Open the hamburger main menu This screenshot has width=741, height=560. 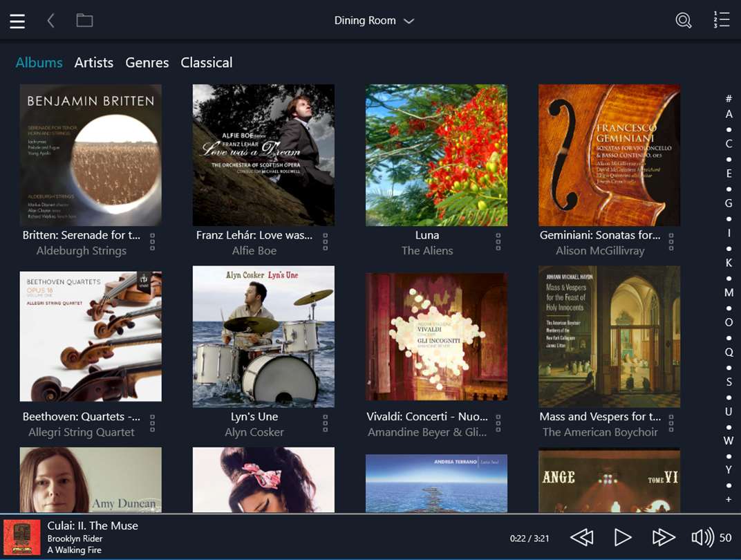pyautogui.click(x=17, y=21)
